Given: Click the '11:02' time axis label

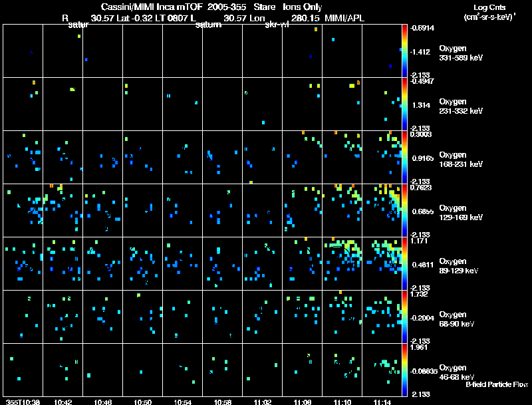Looking at the screenshot, I should 262,402.
